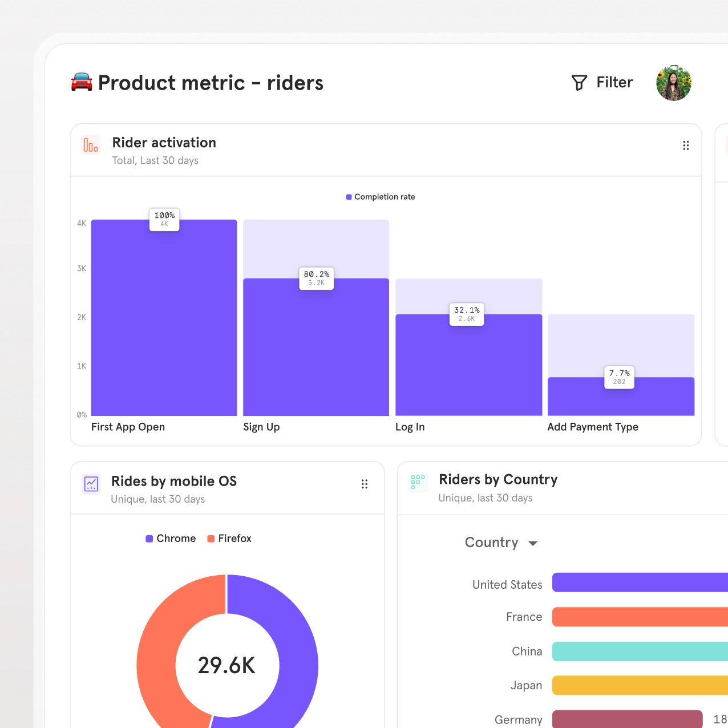Click the Rider activation bar chart icon
The image size is (728, 728).
point(91,145)
